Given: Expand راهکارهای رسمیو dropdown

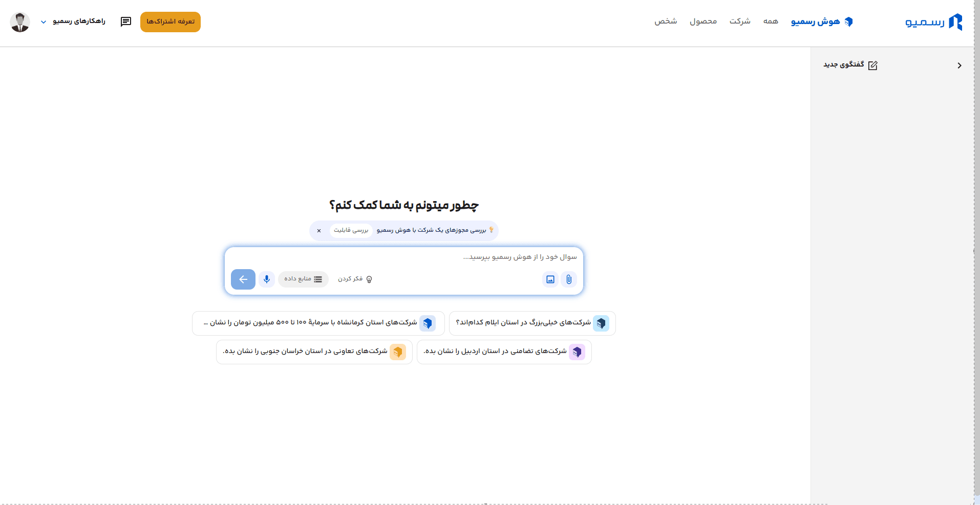Looking at the screenshot, I should 73,21.
